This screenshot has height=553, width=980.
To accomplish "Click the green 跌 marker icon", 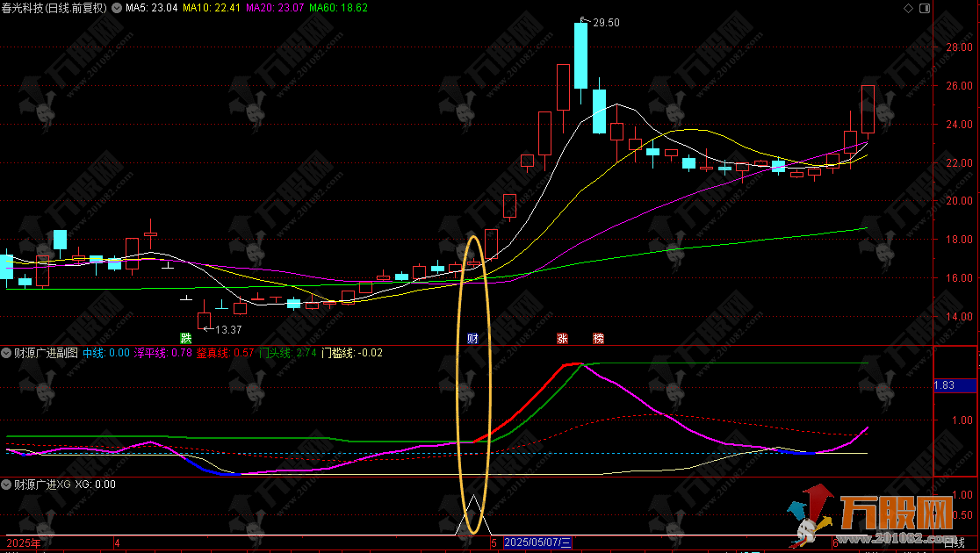I will [185, 338].
